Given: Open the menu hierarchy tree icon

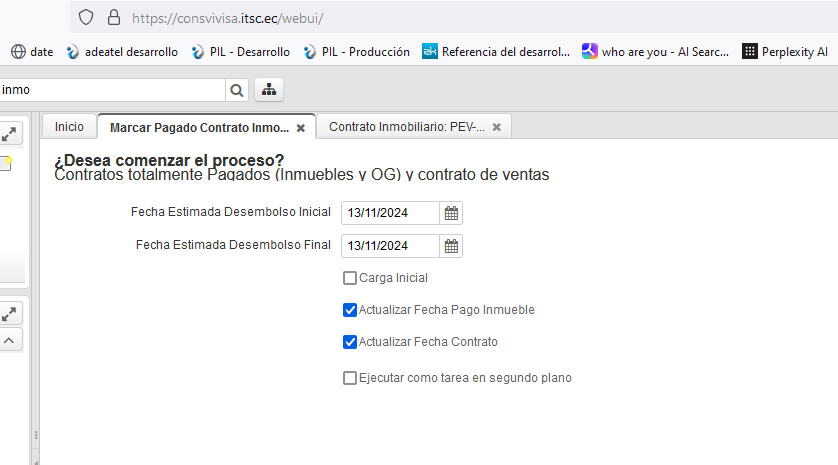Looking at the screenshot, I should click(269, 90).
